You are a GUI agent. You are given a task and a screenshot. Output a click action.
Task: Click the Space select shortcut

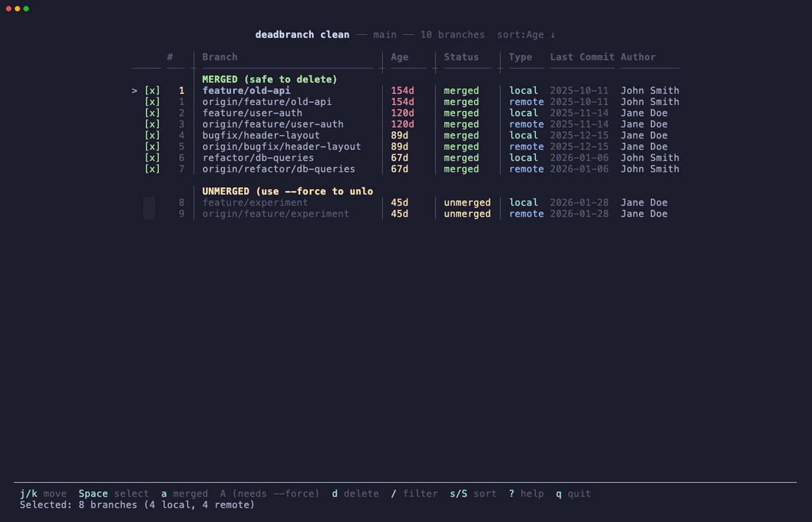pyautogui.click(x=114, y=494)
